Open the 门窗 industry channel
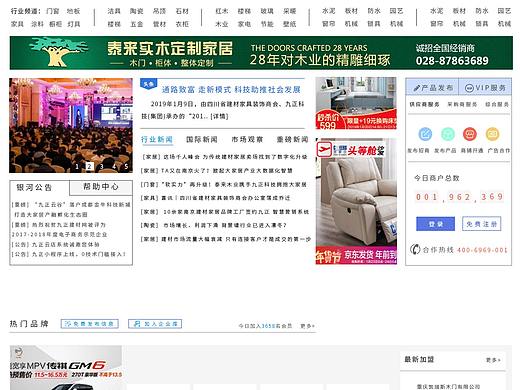 [x=52, y=11]
